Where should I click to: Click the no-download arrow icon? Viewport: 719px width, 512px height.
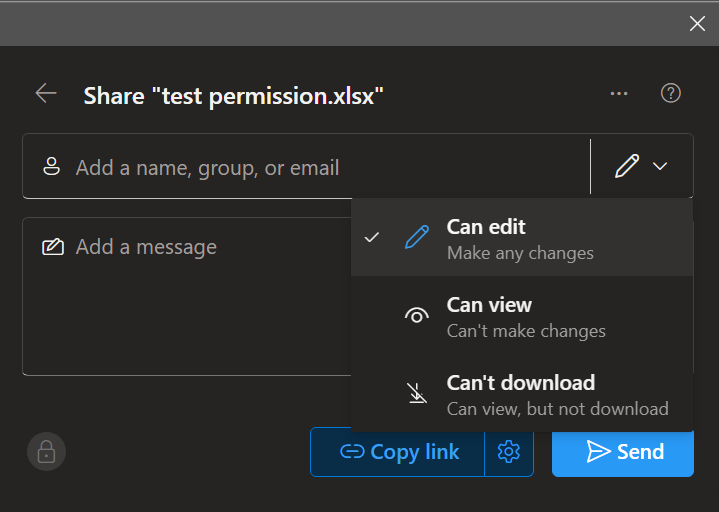417,394
